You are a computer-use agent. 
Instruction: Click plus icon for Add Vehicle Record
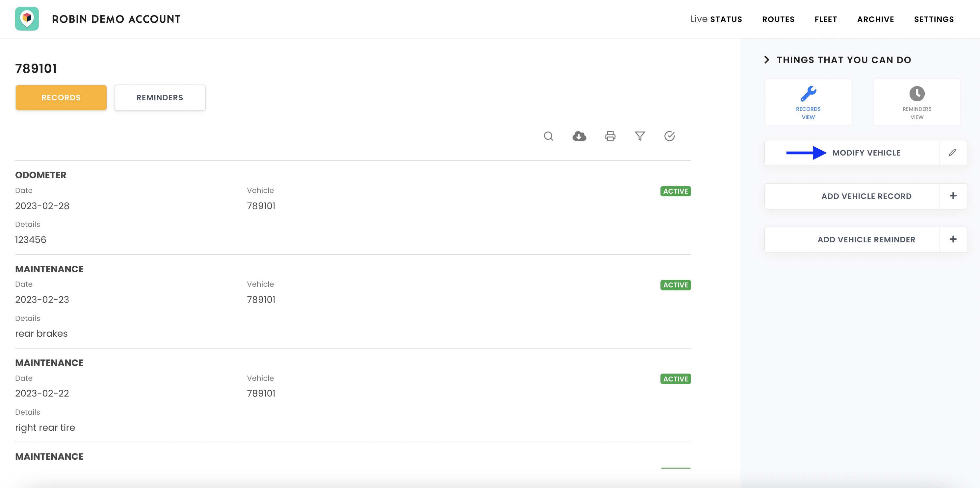point(953,196)
